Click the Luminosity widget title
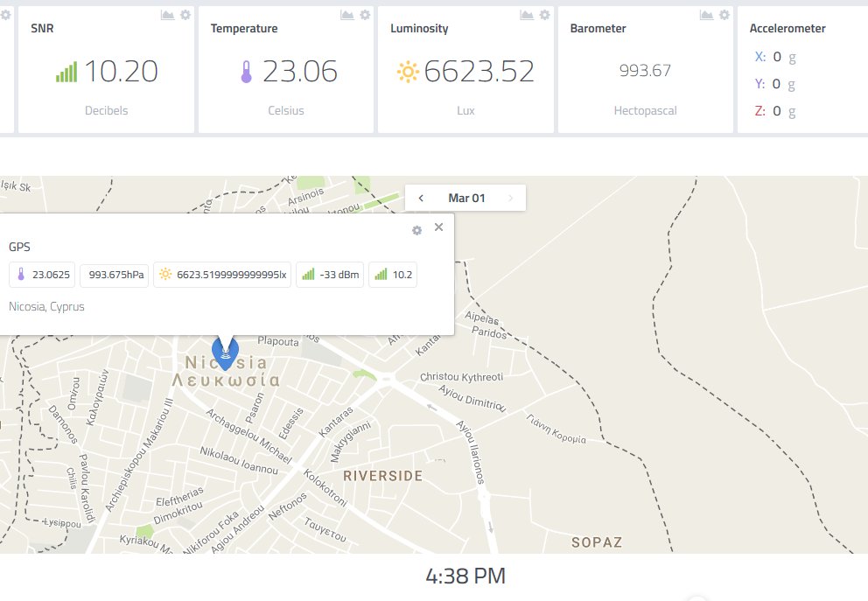868x601 pixels. tap(419, 28)
